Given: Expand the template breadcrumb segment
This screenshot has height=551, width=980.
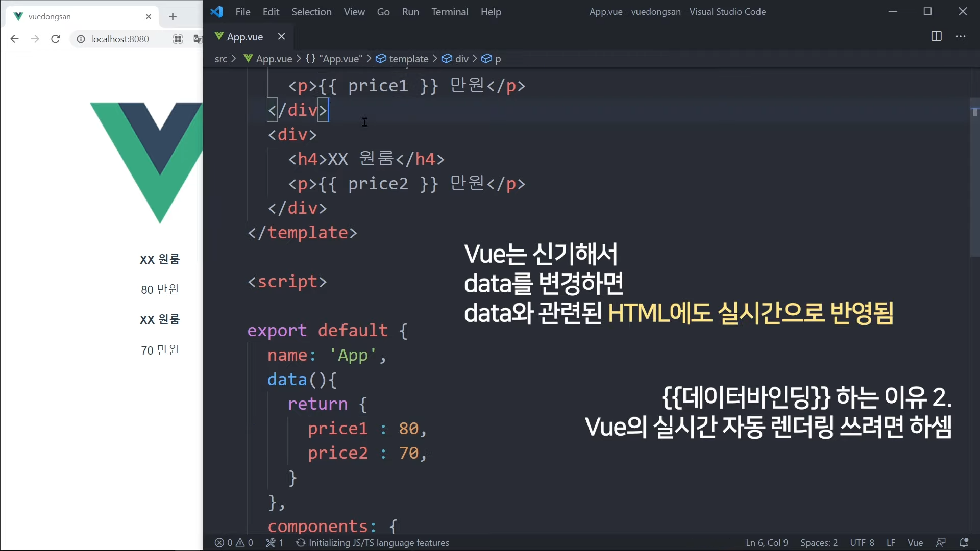Looking at the screenshot, I should click(x=408, y=59).
